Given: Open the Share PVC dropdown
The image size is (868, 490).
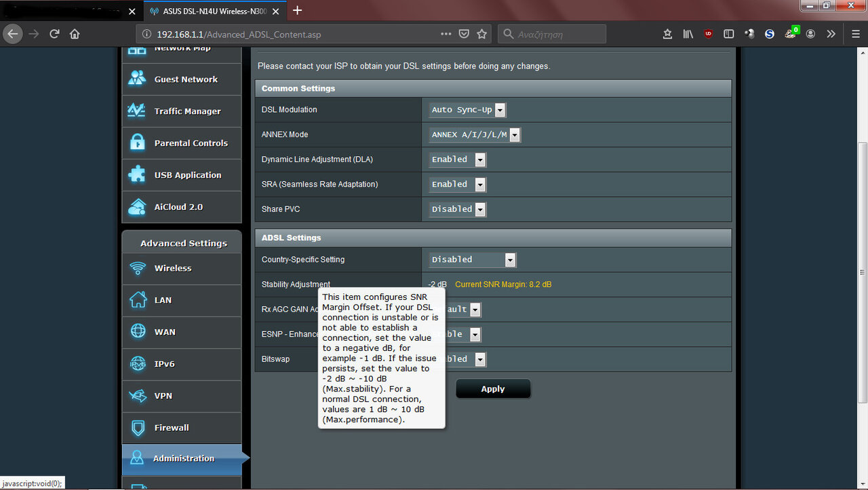Looking at the screenshot, I should [458, 210].
